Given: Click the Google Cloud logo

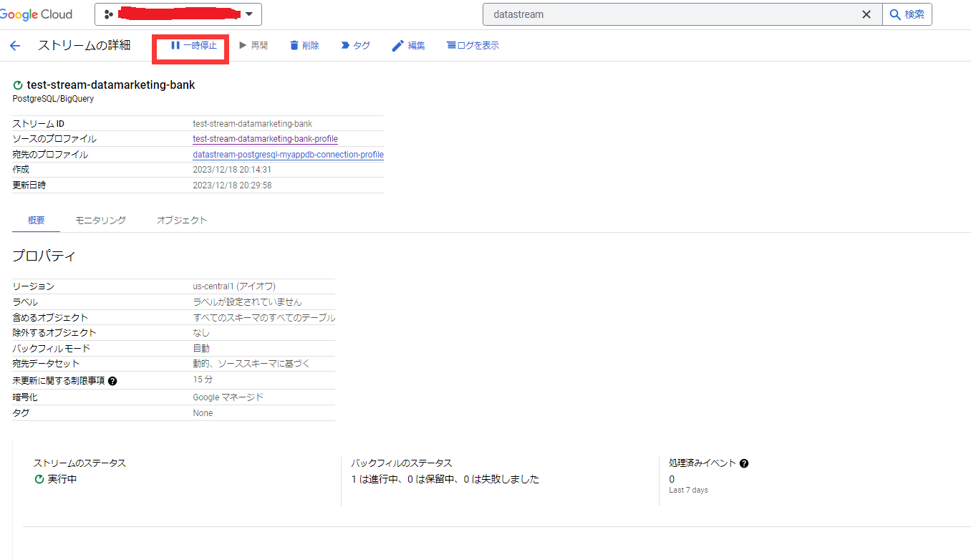Looking at the screenshot, I should point(36,14).
